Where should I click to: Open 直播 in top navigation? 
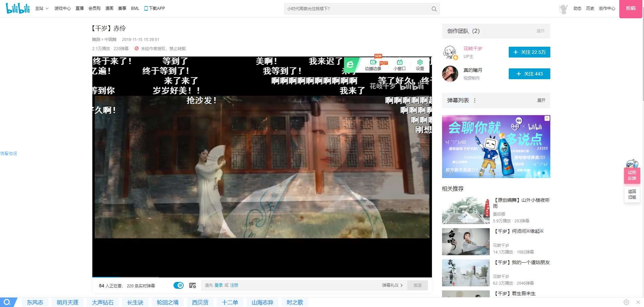pos(79,8)
